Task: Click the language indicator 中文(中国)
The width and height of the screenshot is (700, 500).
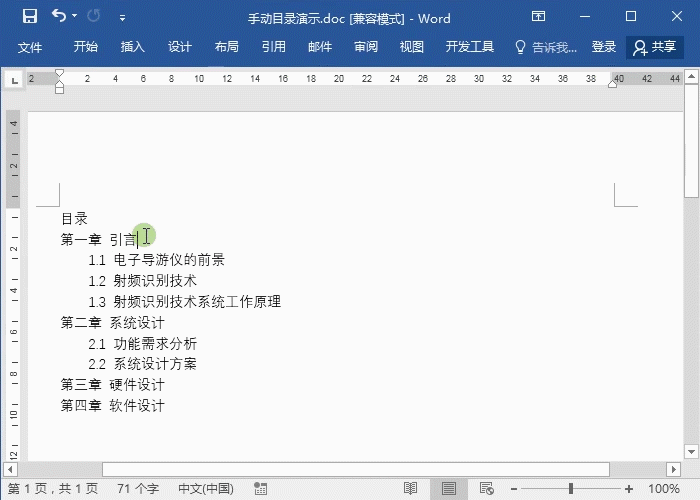Action: [x=206, y=489]
